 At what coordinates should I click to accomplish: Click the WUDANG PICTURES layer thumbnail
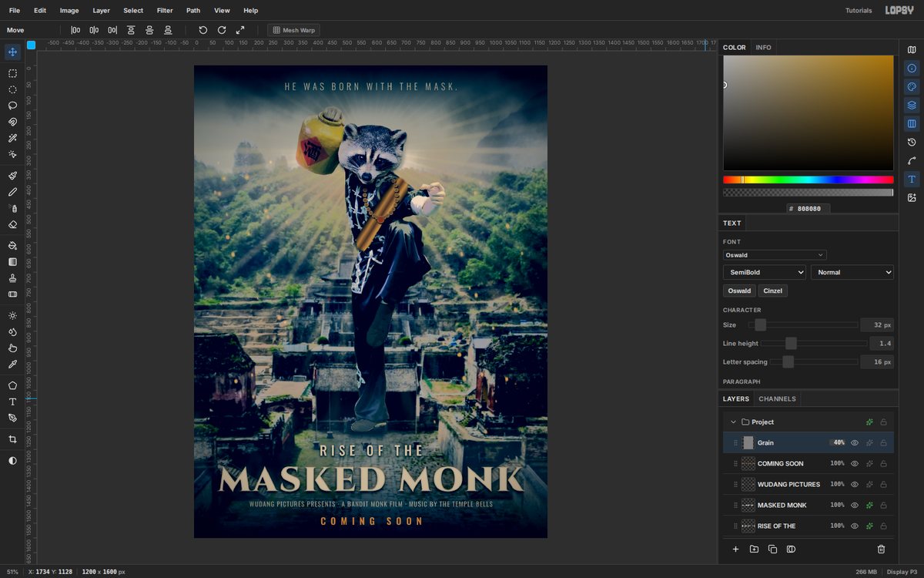[x=748, y=485]
